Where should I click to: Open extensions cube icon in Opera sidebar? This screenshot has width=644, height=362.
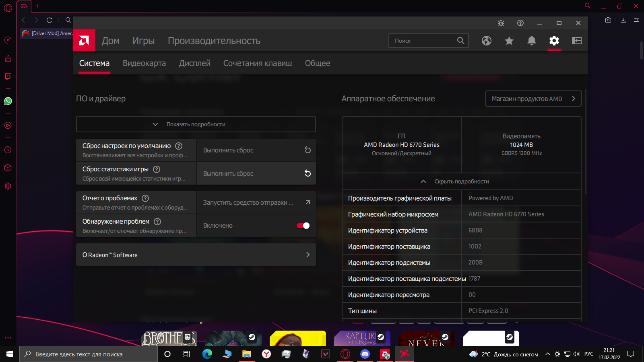pos(8,168)
